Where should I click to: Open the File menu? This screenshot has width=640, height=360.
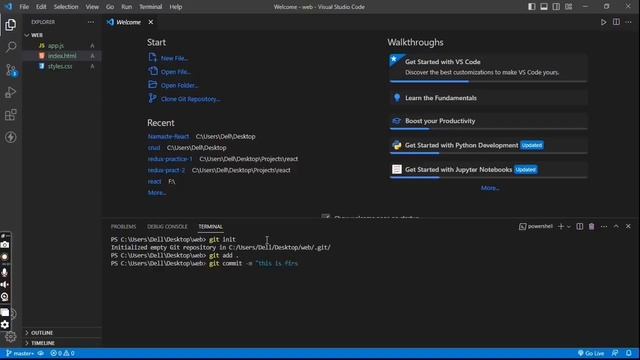point(24,7)
